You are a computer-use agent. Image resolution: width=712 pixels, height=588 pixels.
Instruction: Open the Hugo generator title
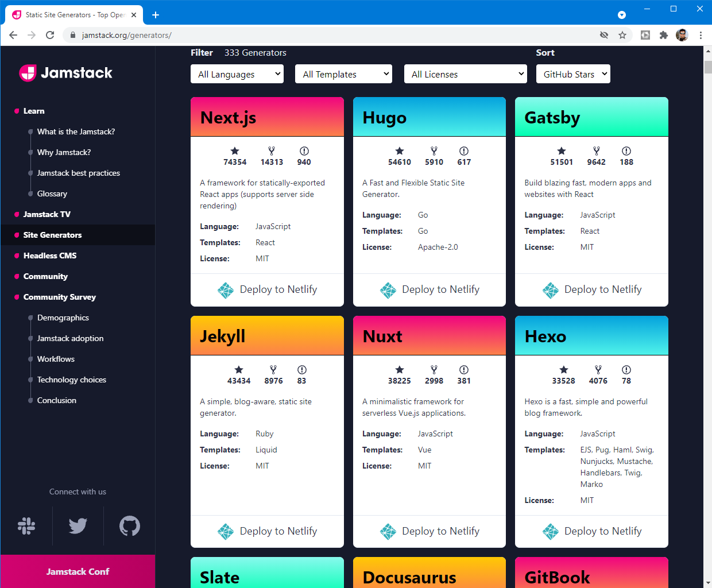[x=384, y=118]
